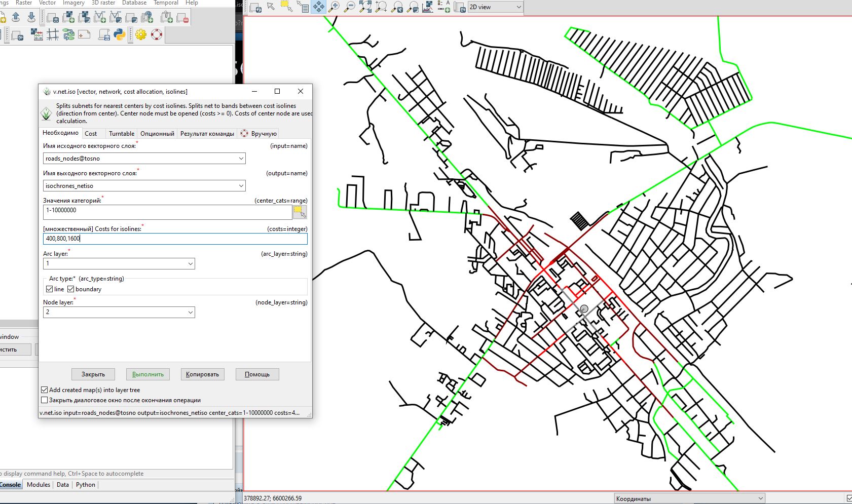Toggle Add created map(s) into layer tree
The image size is (852, 504).
click(x=45, y=390)
